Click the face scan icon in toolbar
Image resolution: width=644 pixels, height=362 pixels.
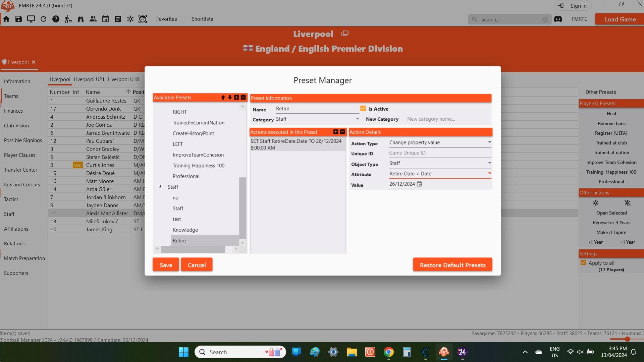pyautogui.click(x=143, y=19)
